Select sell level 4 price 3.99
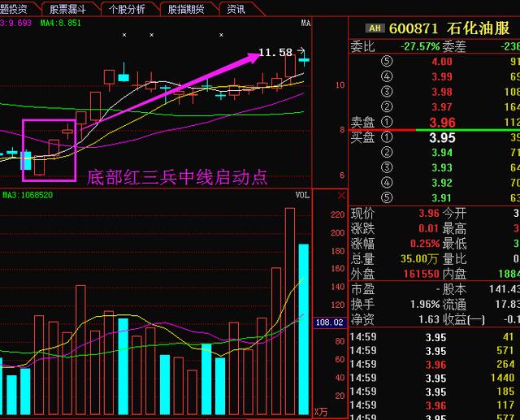 442,76
